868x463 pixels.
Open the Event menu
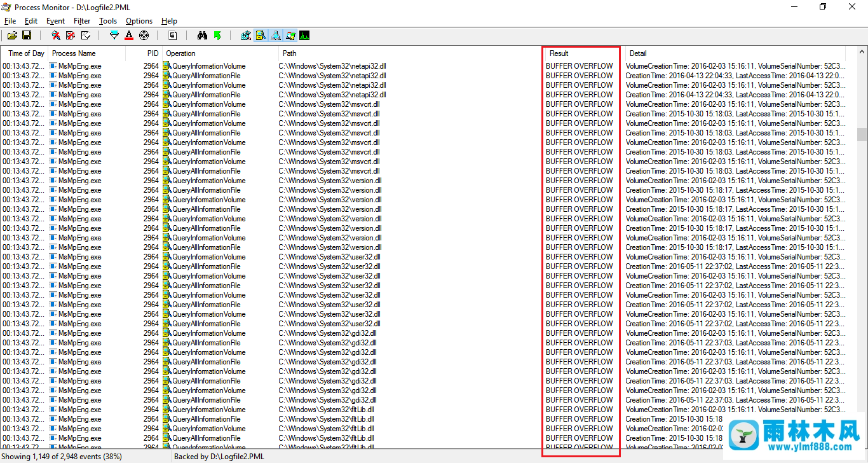(x=55, y=21)
